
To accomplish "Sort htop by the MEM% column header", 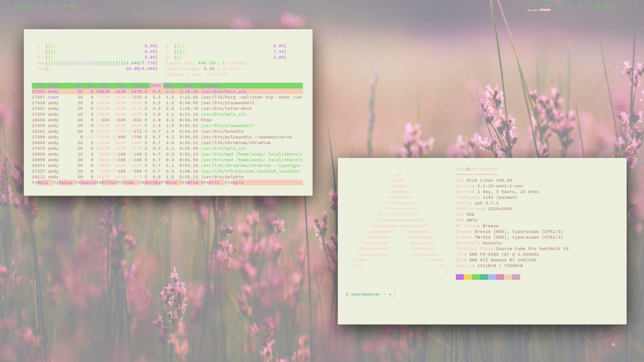I will coord(169,86).
